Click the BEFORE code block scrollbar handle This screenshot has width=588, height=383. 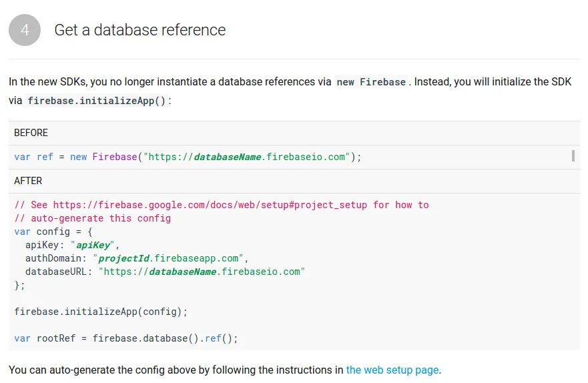click(x=573, y=156)
